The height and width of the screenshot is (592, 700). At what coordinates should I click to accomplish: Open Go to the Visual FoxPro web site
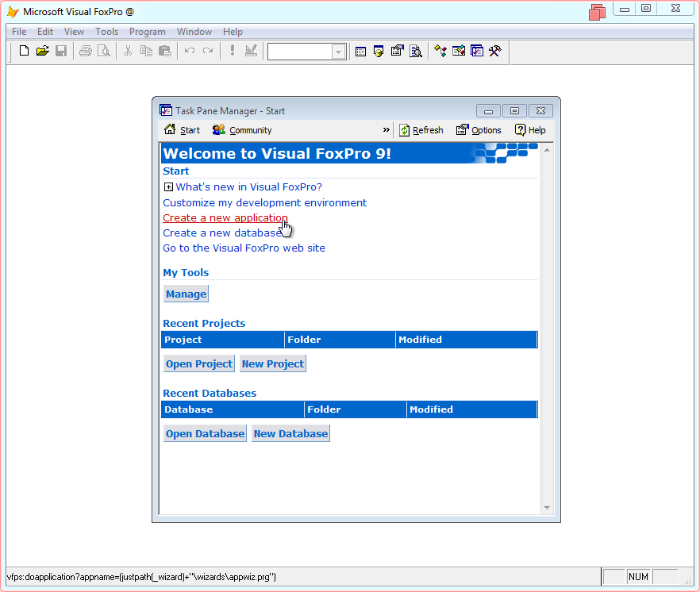(244, 248)
